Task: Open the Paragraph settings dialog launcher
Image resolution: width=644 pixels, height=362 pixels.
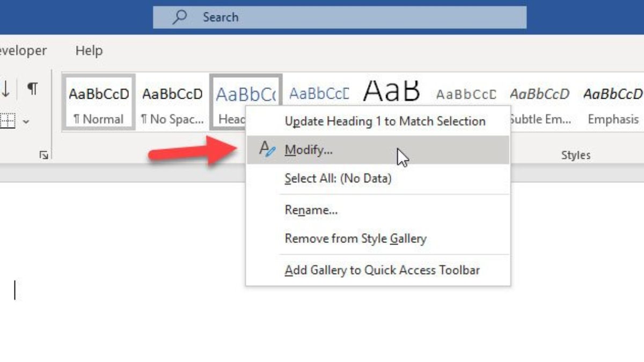Action: coord(43,155)
